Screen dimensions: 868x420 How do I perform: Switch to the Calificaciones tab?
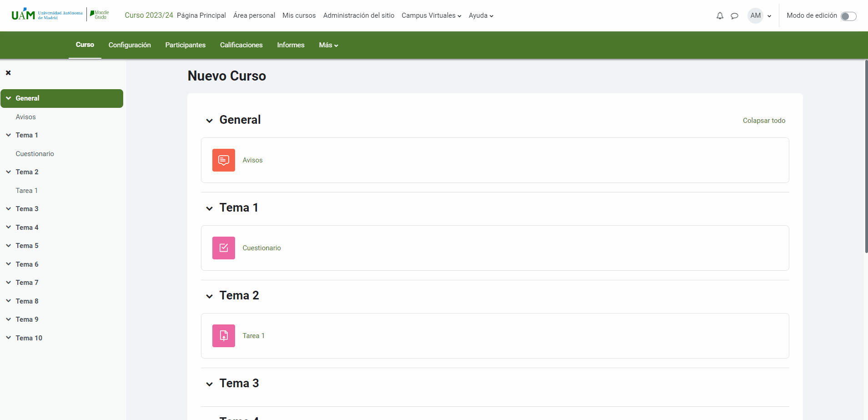(241, 45)
